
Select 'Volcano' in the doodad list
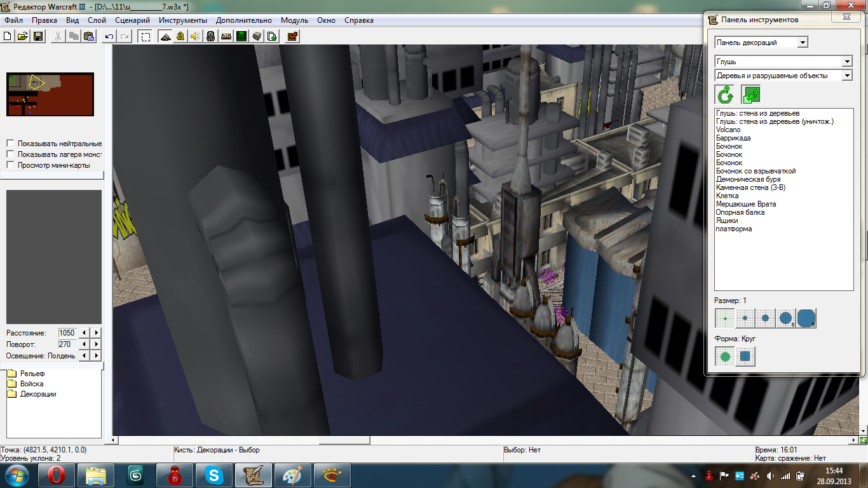(728, 130)
